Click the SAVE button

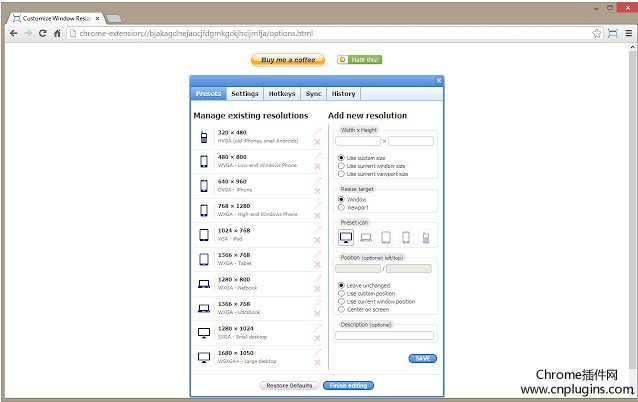point(422,358)
